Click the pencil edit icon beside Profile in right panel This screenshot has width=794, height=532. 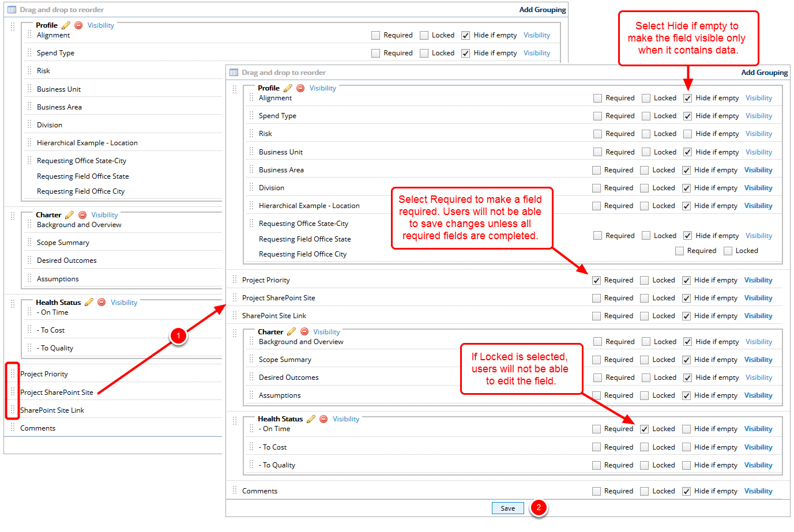tap(288, 88)
